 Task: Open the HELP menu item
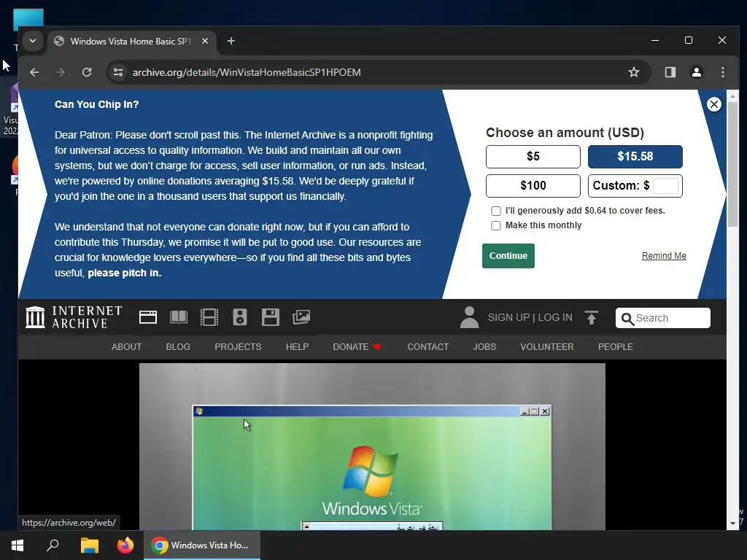point(298,347)
